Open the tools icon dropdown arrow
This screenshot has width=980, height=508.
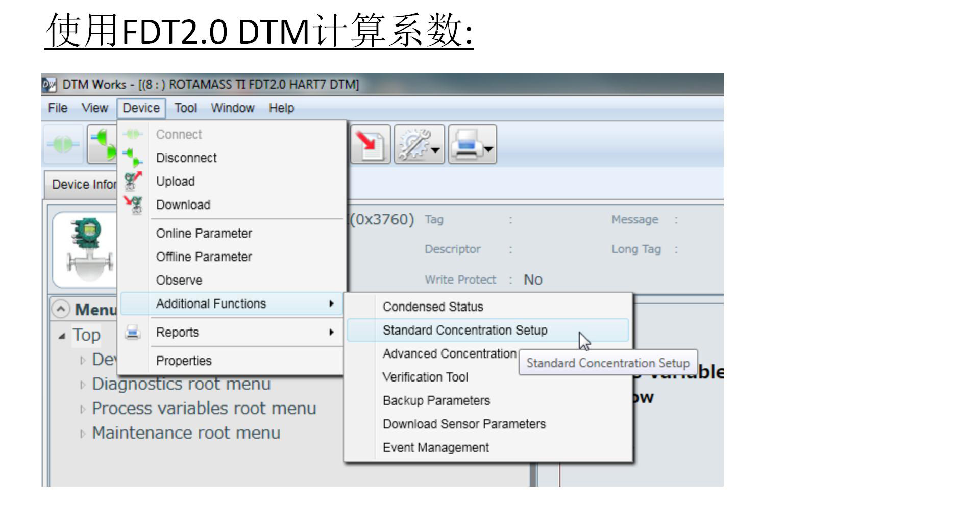coord(436,149)
